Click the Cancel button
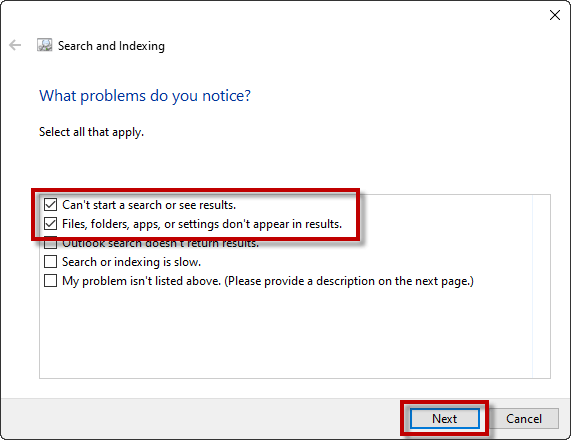571x440 pixels. 524,419
